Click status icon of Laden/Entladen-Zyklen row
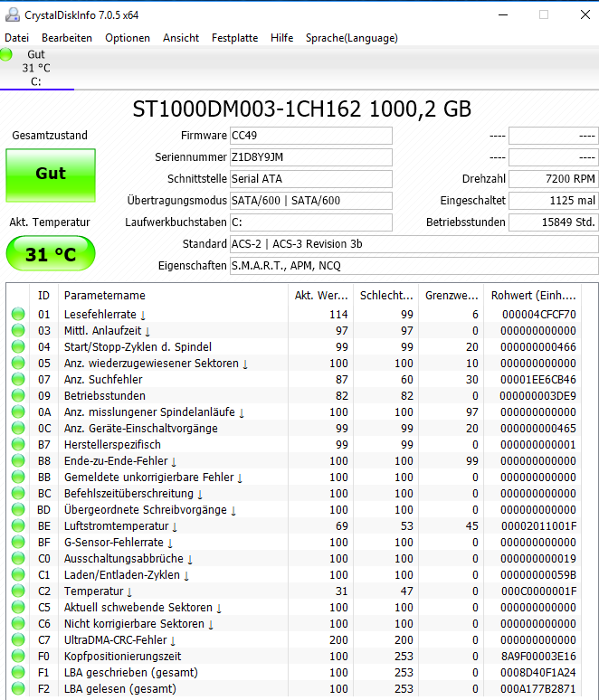The width and height of the screenshot is (599, 700). (x=18, y=575)
